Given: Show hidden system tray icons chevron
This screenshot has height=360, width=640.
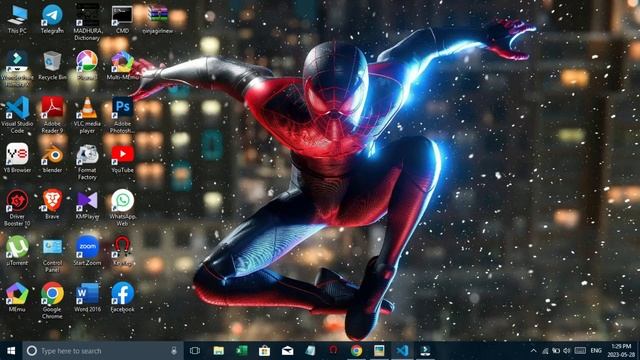Looking at the screenshot, I should tap(533, 351).
